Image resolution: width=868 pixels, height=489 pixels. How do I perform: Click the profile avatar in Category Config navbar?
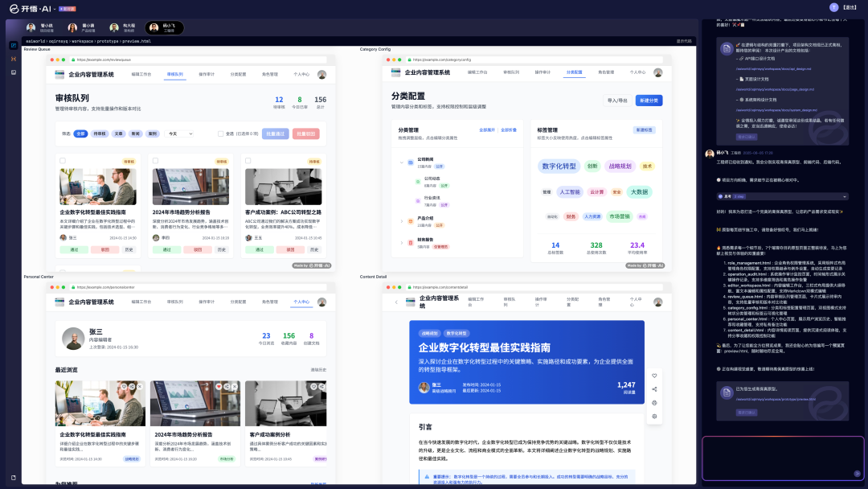tap(657, 72)
